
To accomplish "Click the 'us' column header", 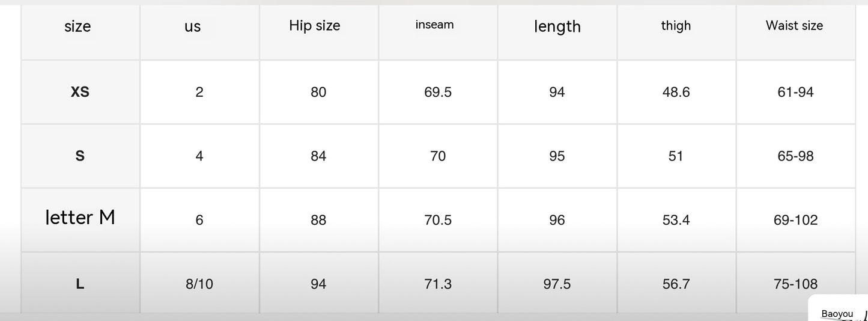I will [193, 26].
